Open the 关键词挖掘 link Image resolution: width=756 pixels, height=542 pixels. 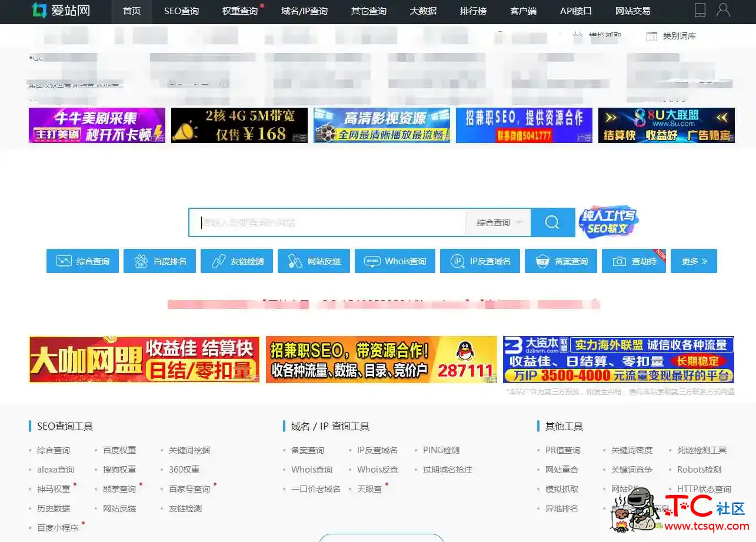click(x=189, y=450)
